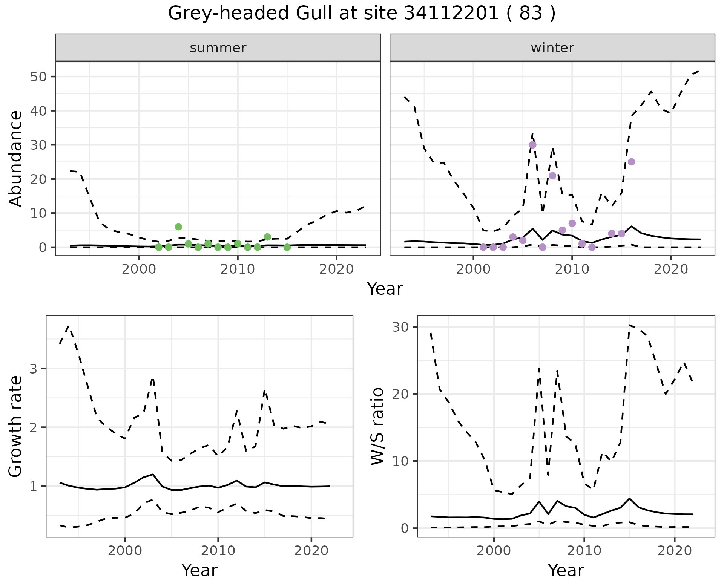Click the 2020 tick label in winter panel

tap(670, 269)
